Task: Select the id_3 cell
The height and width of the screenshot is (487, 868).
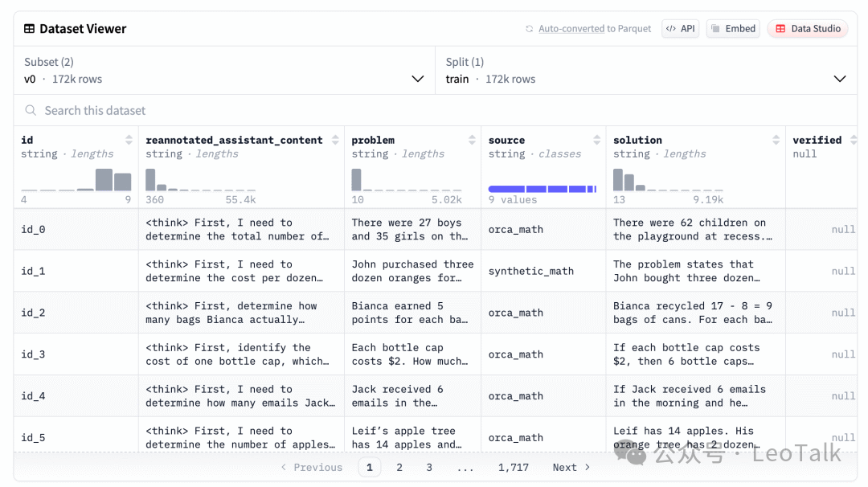Action: click(76, 354)
